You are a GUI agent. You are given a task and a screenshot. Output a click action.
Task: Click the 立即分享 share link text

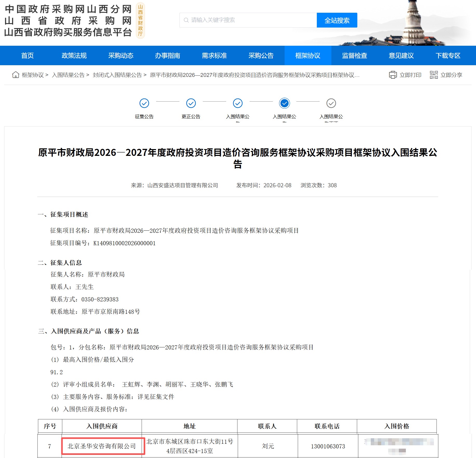pyautogui.click(x=451, y=75)
